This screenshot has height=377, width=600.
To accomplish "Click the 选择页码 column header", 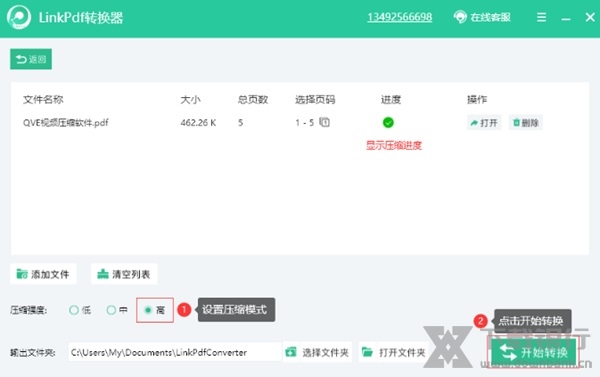I will [315, 100].
